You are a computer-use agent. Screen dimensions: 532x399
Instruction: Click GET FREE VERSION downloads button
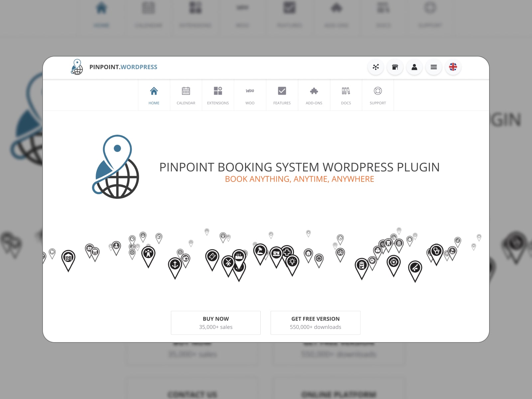(x=316, y=323)
